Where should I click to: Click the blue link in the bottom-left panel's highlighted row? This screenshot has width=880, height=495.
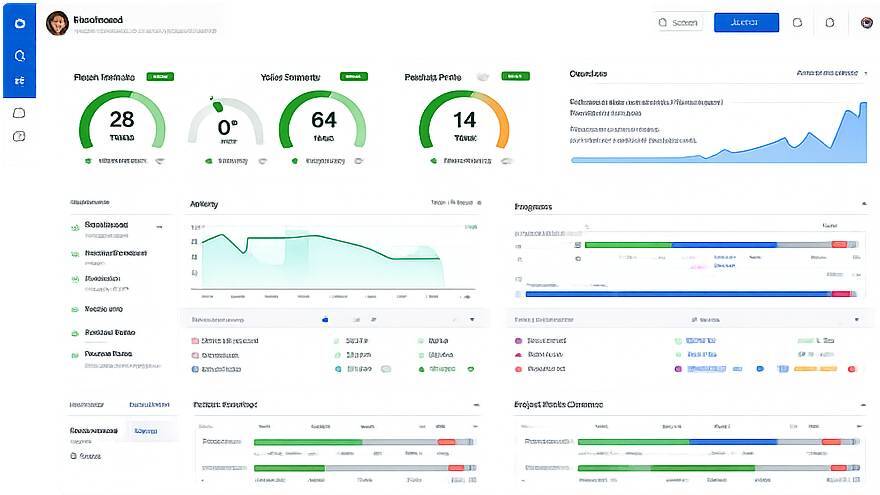(146, 430)
